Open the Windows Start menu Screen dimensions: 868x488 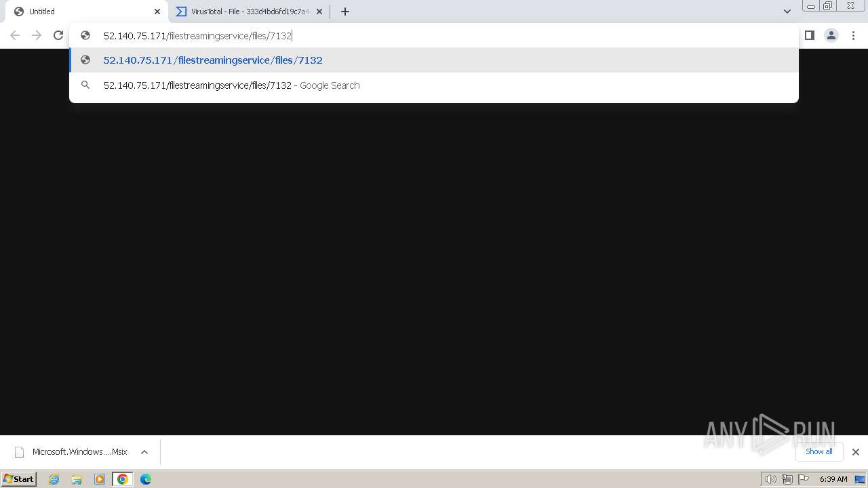tap(19, 479)
